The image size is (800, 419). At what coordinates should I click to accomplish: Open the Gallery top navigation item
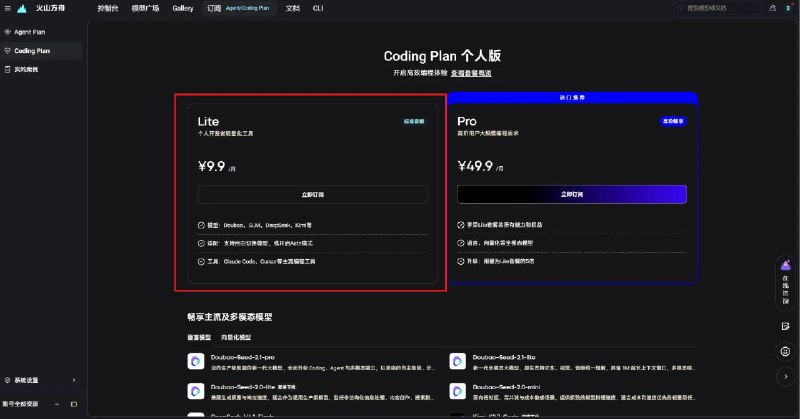point(183,8)
